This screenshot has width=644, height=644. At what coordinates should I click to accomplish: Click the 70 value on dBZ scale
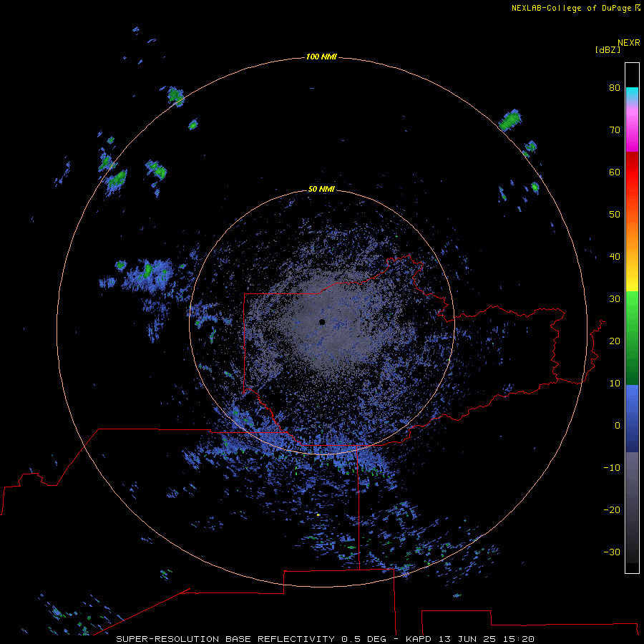coord(615,130)
